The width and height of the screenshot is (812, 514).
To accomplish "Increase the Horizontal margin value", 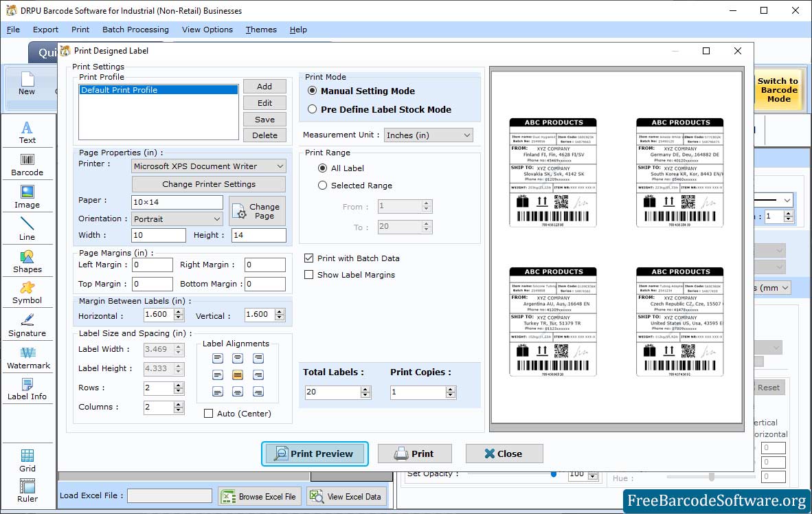I will 179,311.
